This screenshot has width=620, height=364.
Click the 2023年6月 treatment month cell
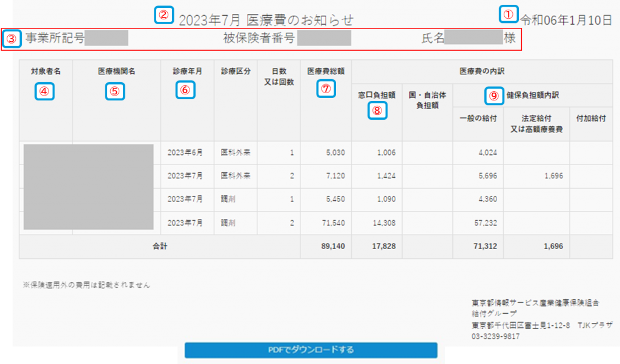(x=186, y=152)
